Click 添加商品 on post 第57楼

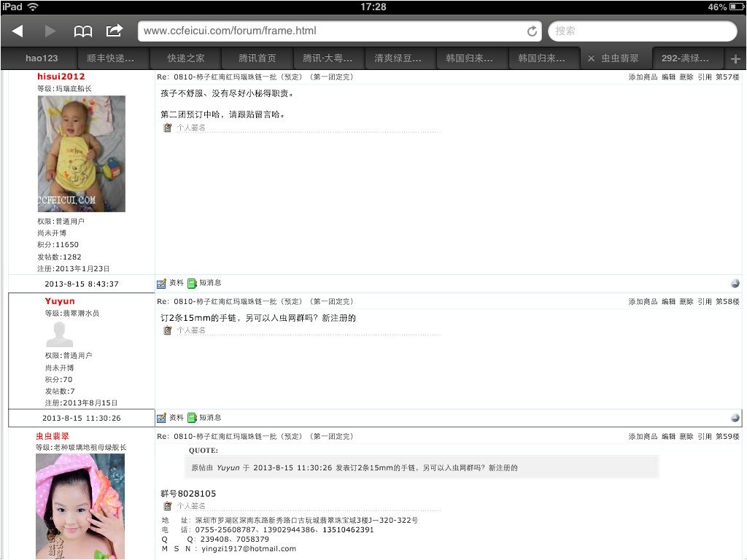click(x=643, y=77)
